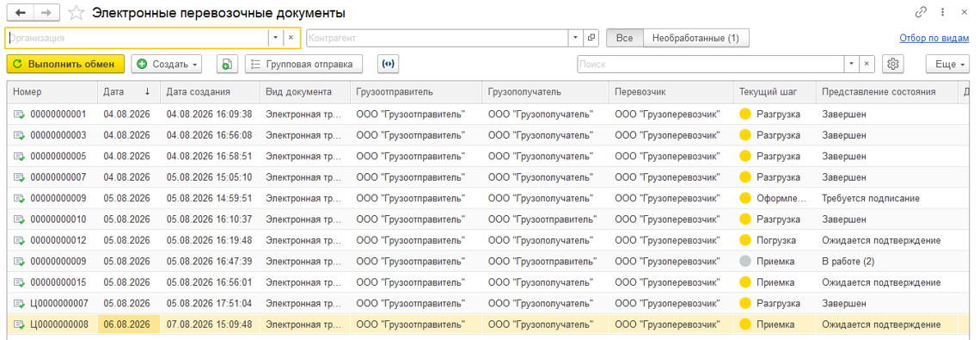The width and height of the screenshot is (980, 340).
Task: Select cell with creation time 07.08.2026 15:09:48
Action: [x=210, y=325]
